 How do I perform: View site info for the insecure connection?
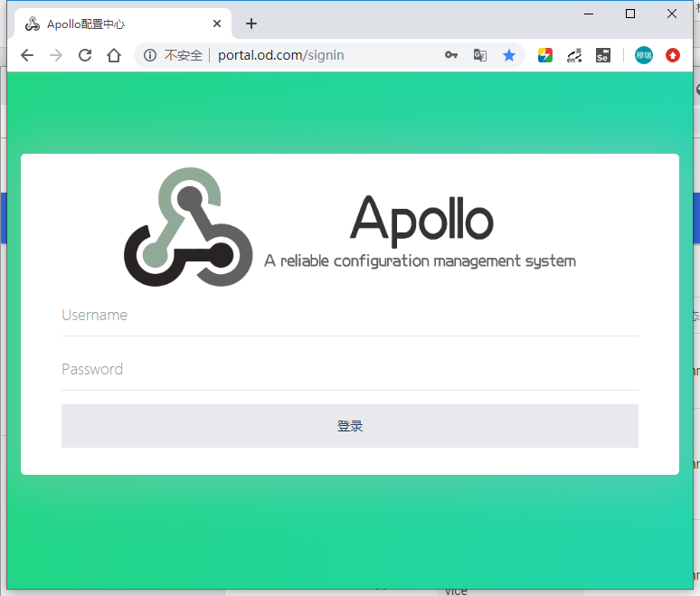pyautogui.click(x=150, y=55)
